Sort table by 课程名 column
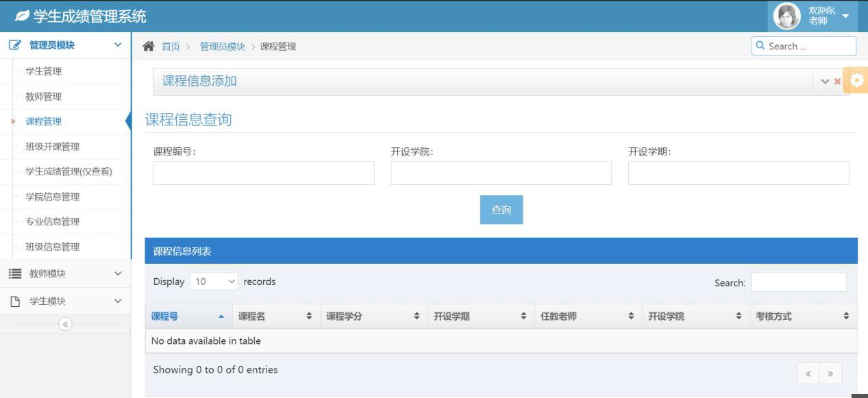Viewport: 868px width, 398px height. point(276,316)
